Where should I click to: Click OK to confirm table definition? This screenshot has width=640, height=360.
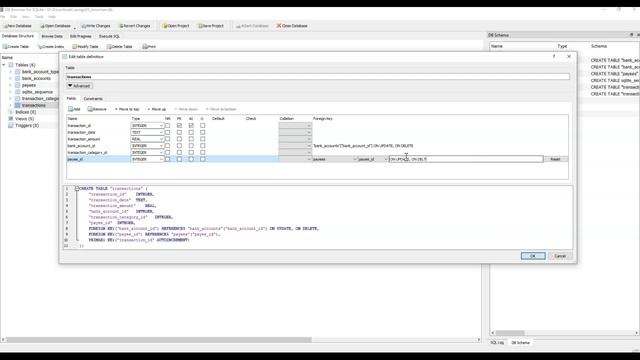point(533,256)
